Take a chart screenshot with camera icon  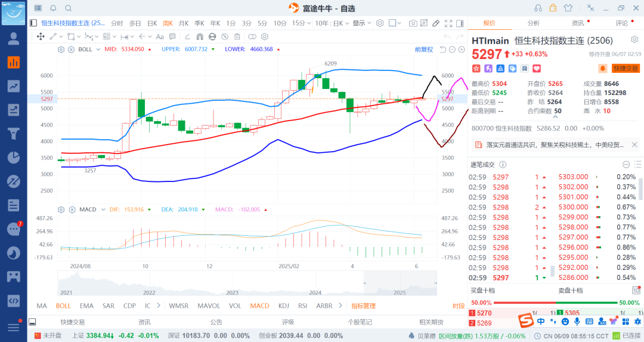pyautogui.click(x=413, y=23)
